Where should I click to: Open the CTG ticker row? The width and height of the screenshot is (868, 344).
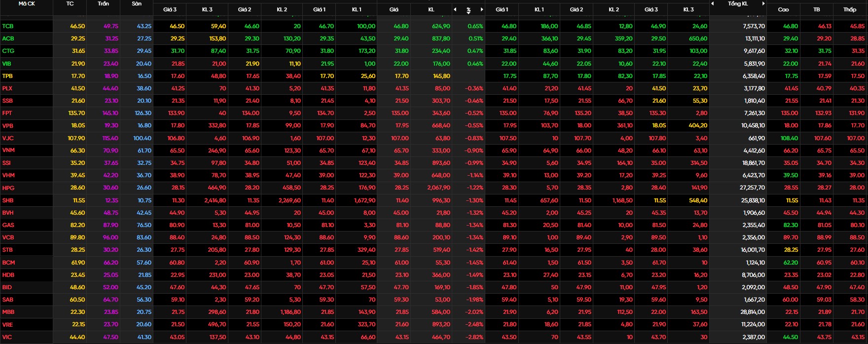point(8,51)
